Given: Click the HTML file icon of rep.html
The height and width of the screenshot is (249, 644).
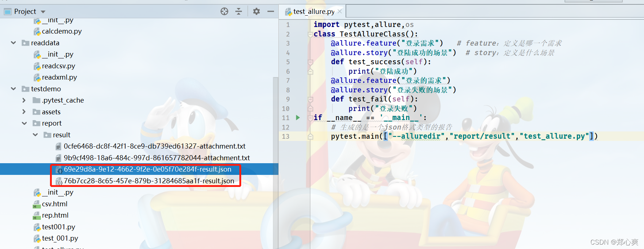Looking at the screenshot, I should pos(37,215).
